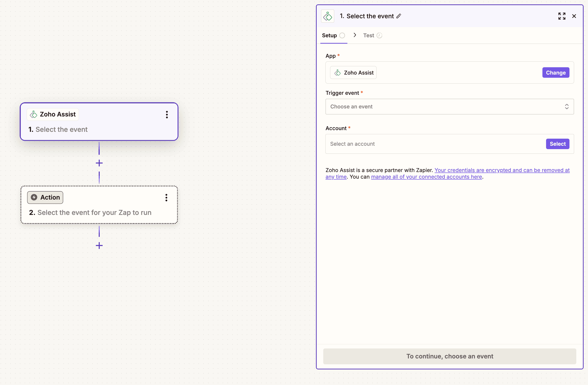The image size is (588, 385).
Task: Close the step editor panel
Action: [574, 16]
